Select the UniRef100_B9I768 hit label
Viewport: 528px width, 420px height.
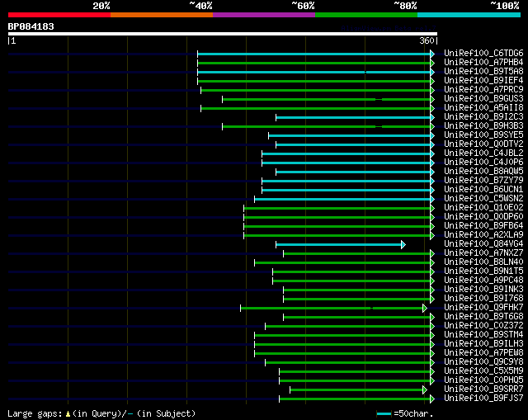[x=483, y=299]
